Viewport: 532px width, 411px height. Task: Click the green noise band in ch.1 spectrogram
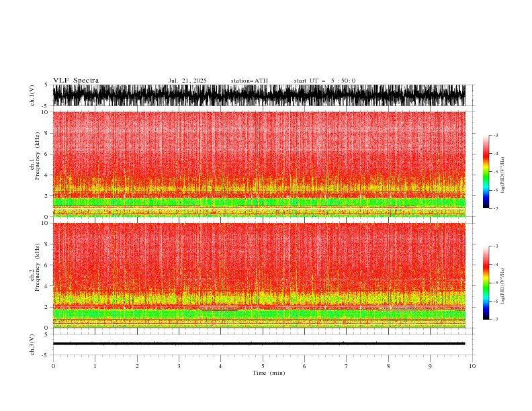tap(259, 202)
